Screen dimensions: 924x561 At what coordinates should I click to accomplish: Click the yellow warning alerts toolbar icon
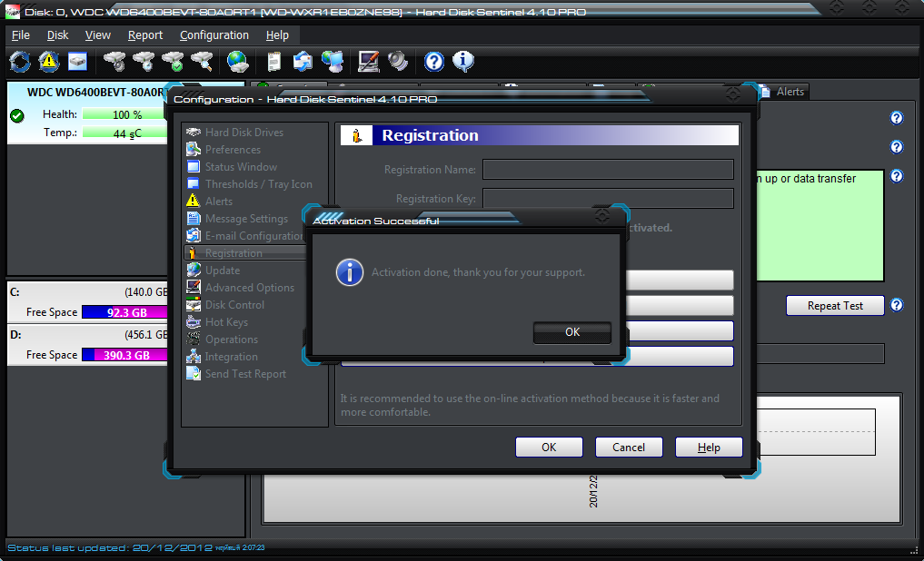tap(48, 61)
